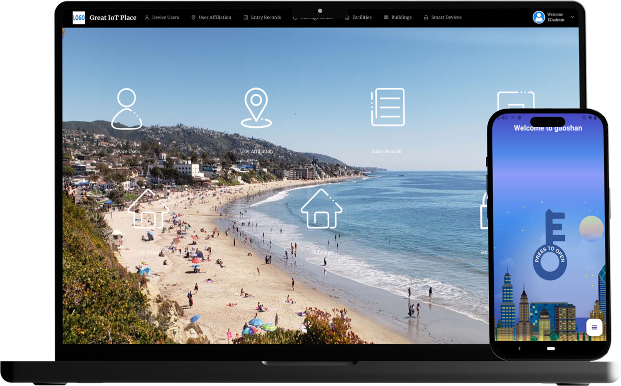Viewport: 621px width, 386px height.
Task: Click the user avatar in the top bar
Action: tap(539, 17)
